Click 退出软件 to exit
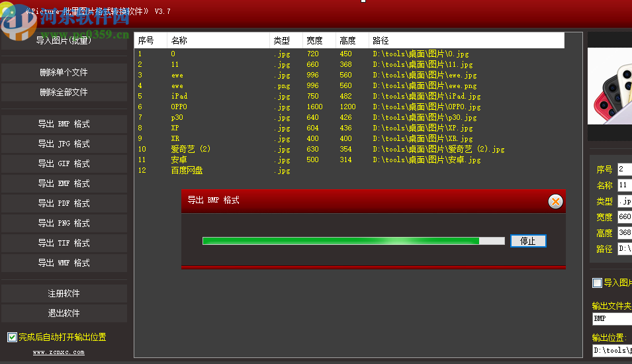The image size is (632, 364). 64,313
